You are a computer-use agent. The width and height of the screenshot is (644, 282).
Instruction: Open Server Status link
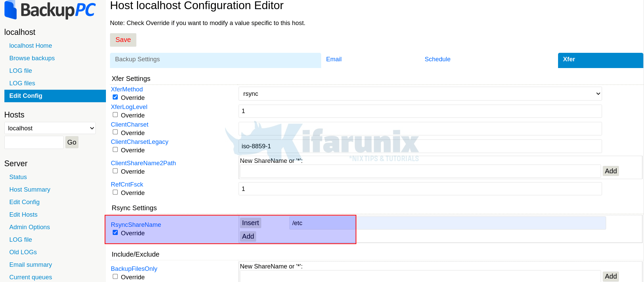tap(18, 177)
